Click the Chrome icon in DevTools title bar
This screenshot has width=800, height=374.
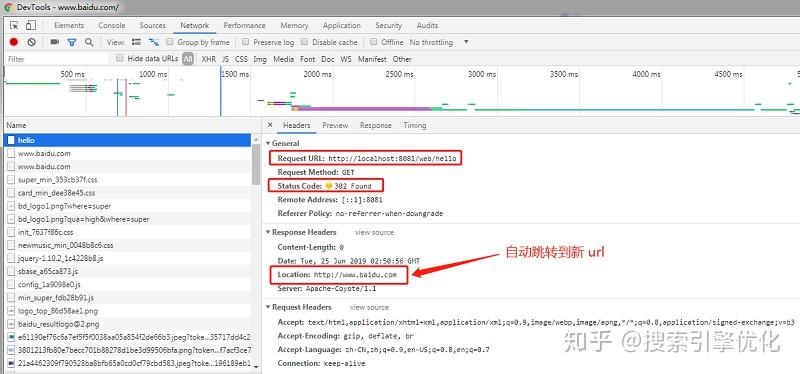coord(8,7)
